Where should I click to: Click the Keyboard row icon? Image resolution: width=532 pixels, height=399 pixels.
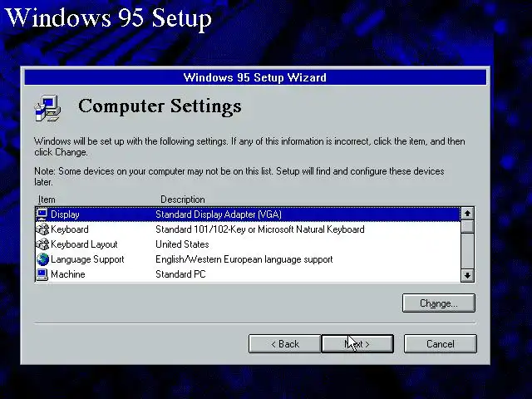pos(42,229)
